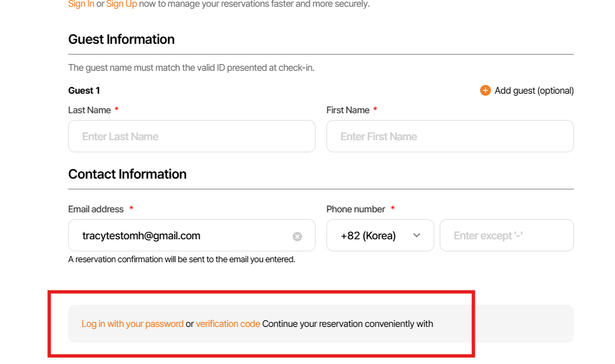Choose the verification code login link
This screenshot has height=364, width=615.
[x=228, y=324]
